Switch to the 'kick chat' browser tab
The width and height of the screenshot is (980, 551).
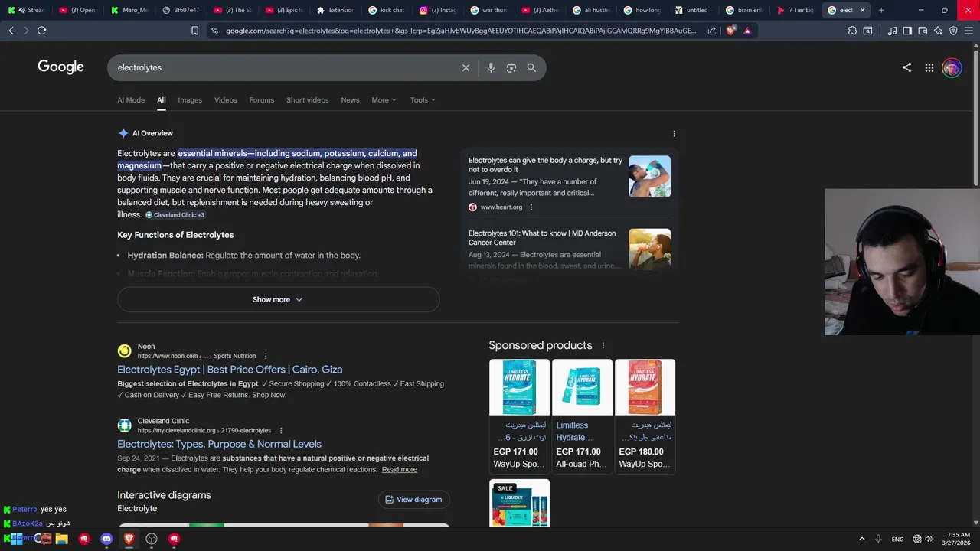(x=387, y=10)
